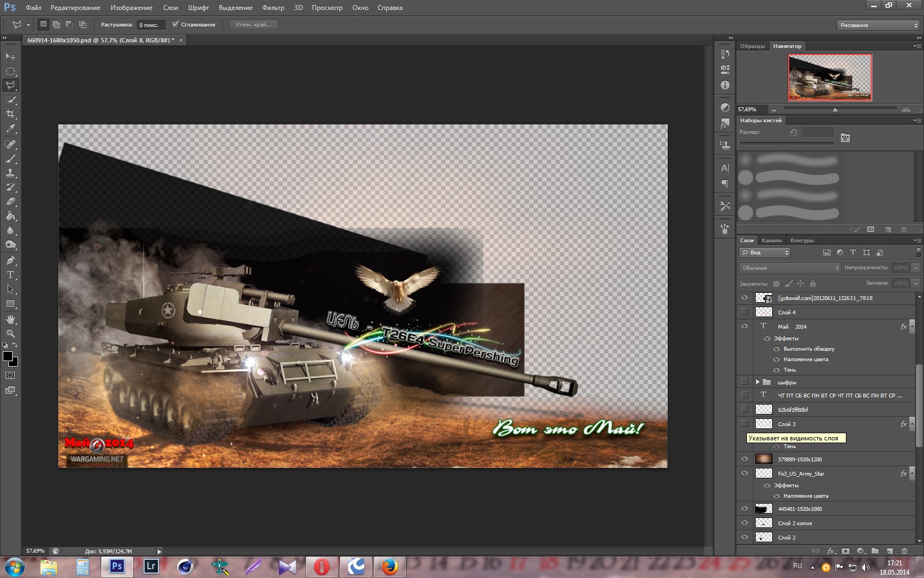Click the delete layer trash icon
The width and height of the screenshot is (924, 578).
point(904,550)
